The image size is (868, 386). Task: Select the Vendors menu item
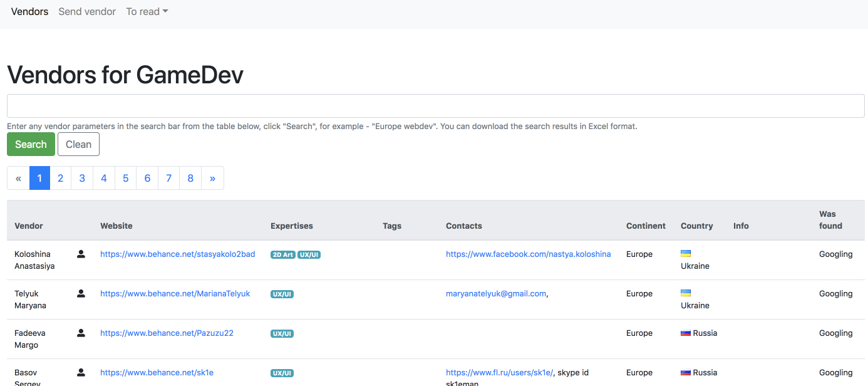click(29, 11)
